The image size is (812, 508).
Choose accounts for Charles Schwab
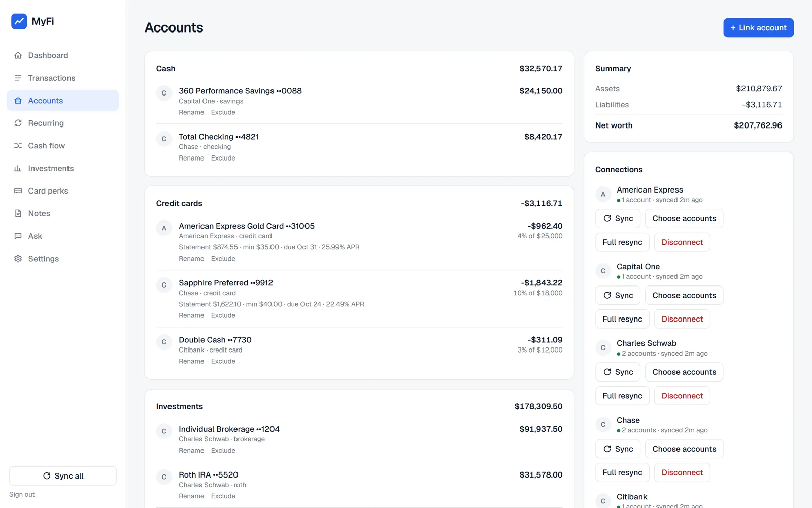(x=684, y=372)
